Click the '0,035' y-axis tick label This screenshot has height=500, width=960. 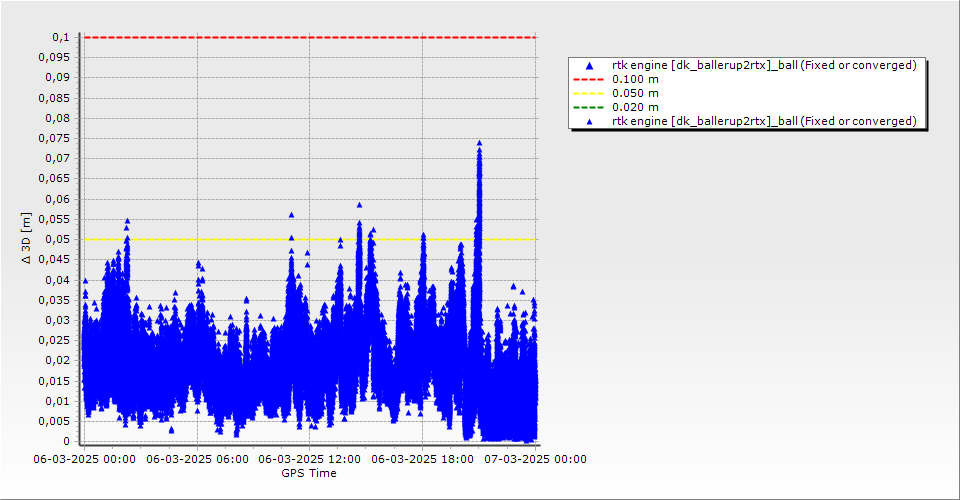(54, 300)
